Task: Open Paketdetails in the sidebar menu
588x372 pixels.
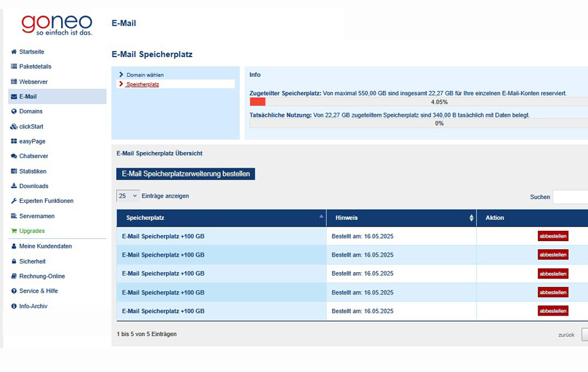Action: 35,67
